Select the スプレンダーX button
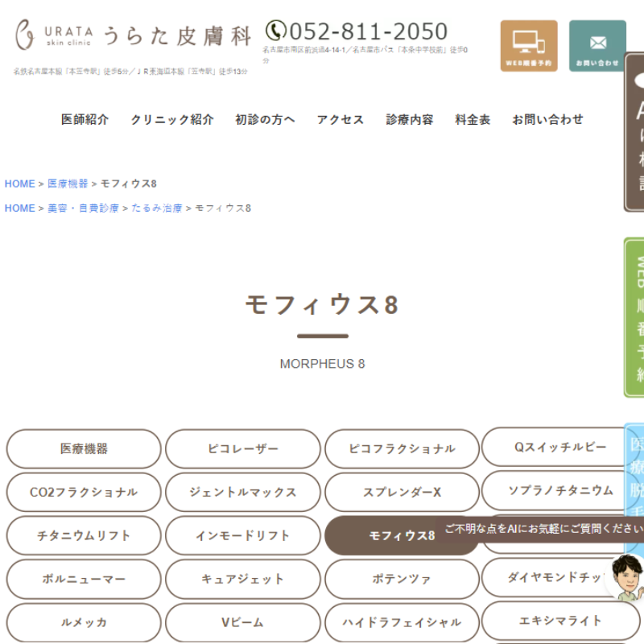This screenshot has width=644, height=644. pos(402,492)
